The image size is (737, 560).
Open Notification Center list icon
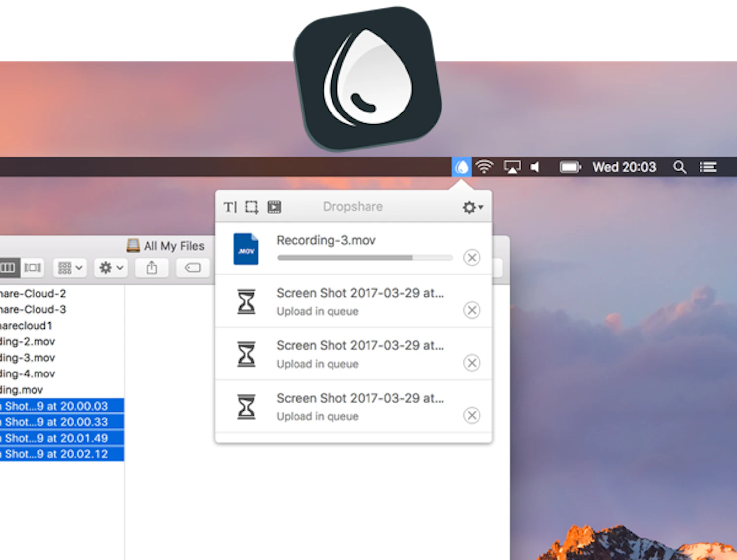(x=708, y=167)
